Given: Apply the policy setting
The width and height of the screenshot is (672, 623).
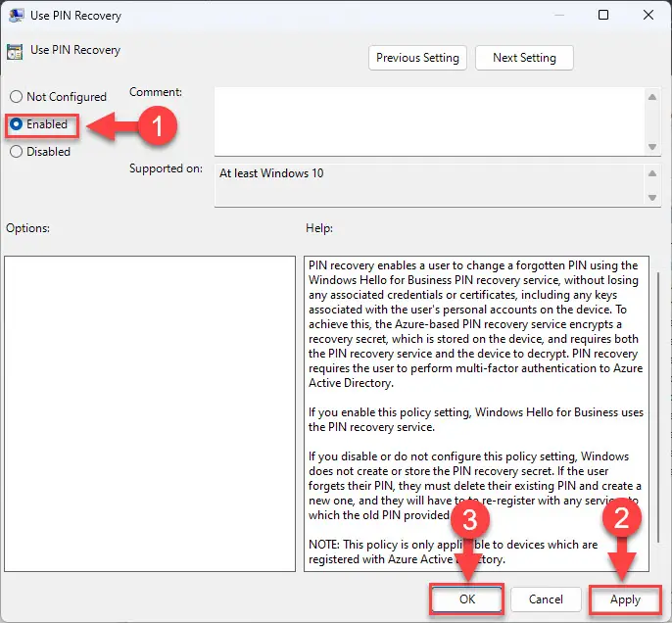Looking at the screenshot, I should pos(625,599).
